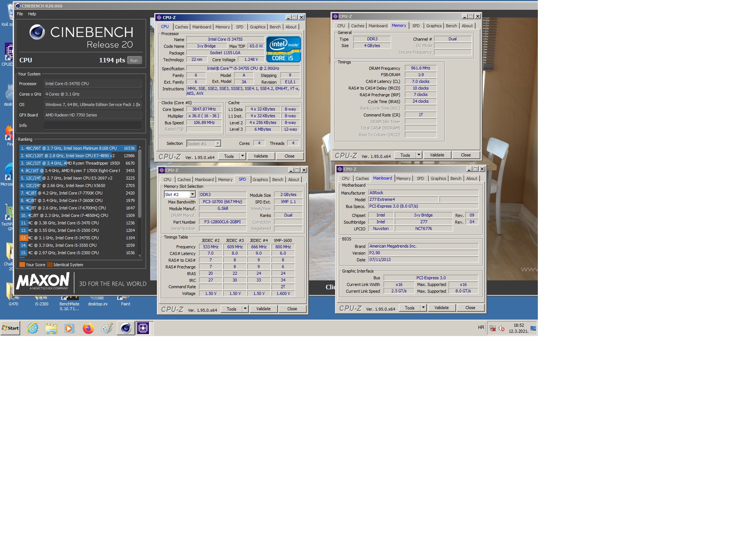Select ranking entry Xeon Platinum 8168

coord(78,148)
